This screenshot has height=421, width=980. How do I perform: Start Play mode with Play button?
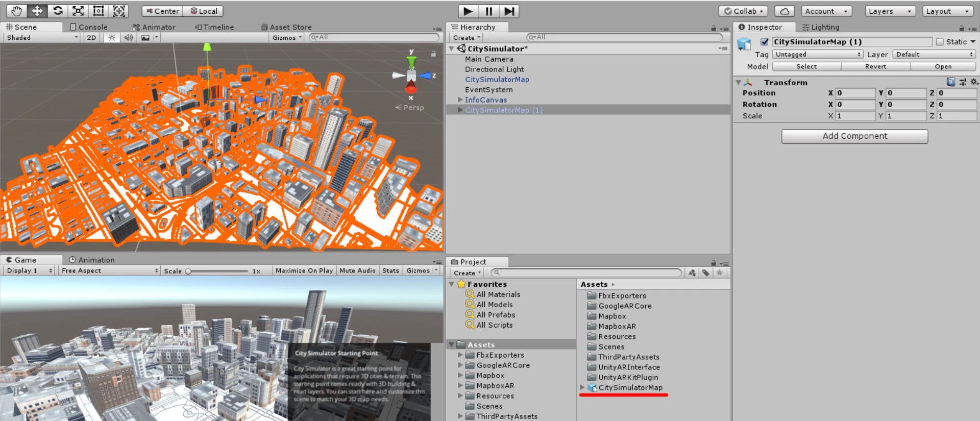coord(468,11)
